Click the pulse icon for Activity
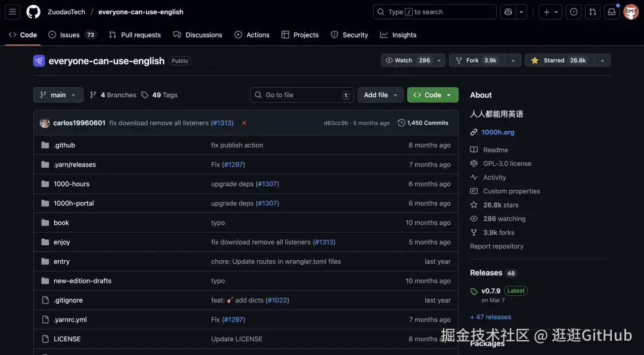The image size is (644, 355). [x=474, y=178]
